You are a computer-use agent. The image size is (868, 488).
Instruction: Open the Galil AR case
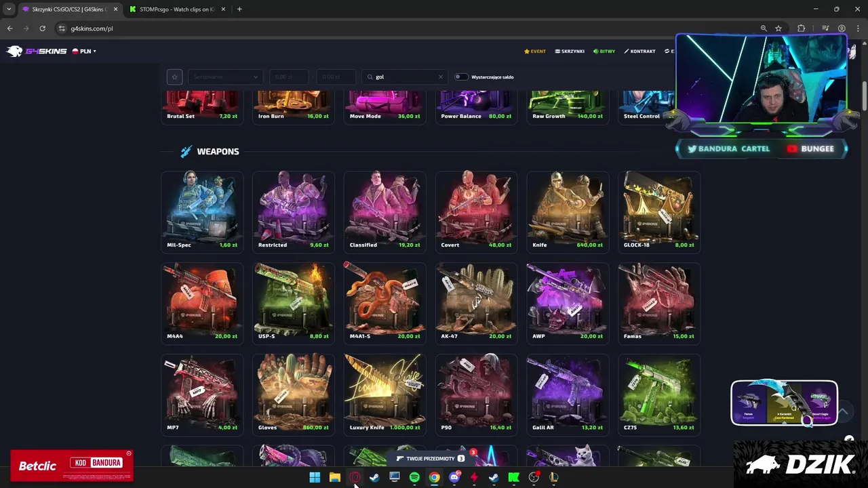(x=568, y=394)
